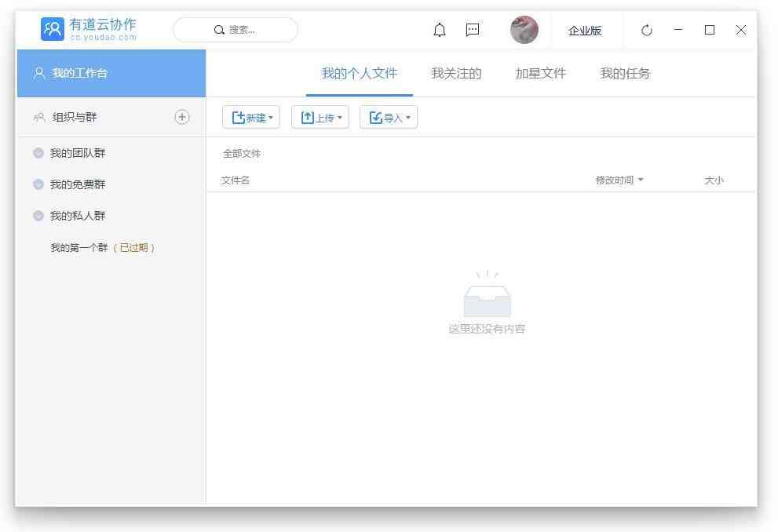
Task: Open the 导入 button
Action: 389,118
